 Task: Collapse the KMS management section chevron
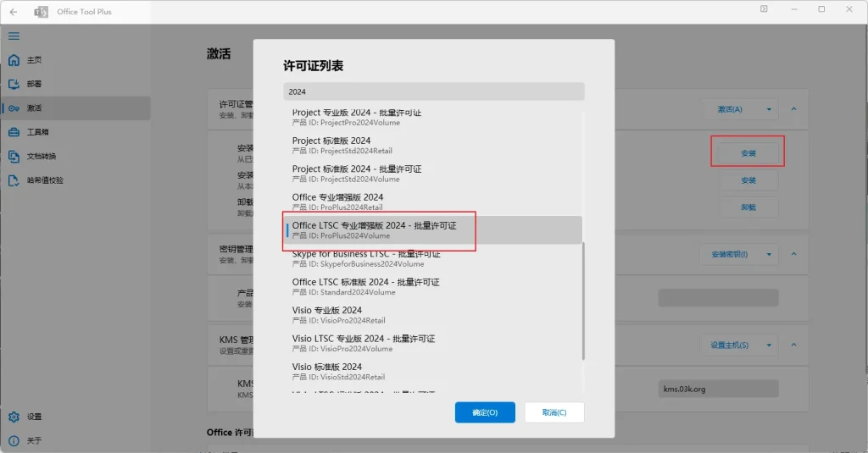point(793,345)
